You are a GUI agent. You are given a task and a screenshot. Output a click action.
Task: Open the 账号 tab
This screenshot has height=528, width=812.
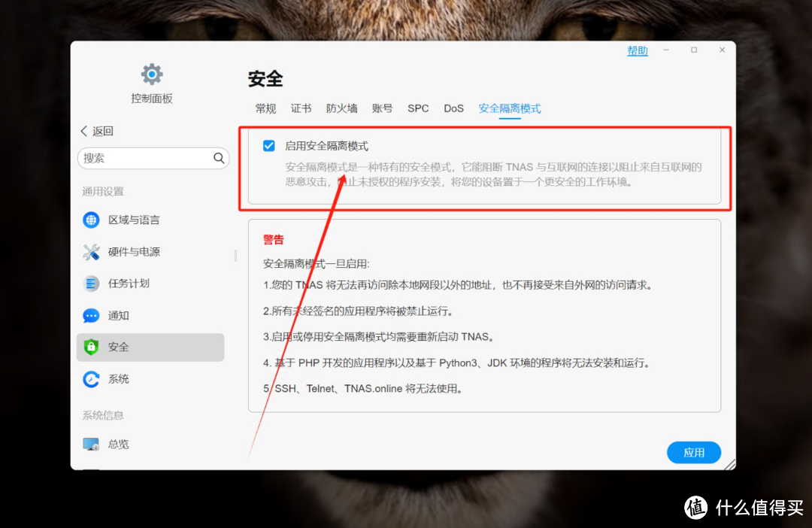coord(382,108)
